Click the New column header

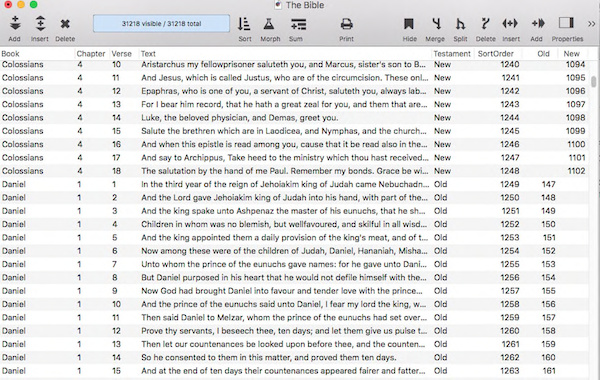(573, 54)
